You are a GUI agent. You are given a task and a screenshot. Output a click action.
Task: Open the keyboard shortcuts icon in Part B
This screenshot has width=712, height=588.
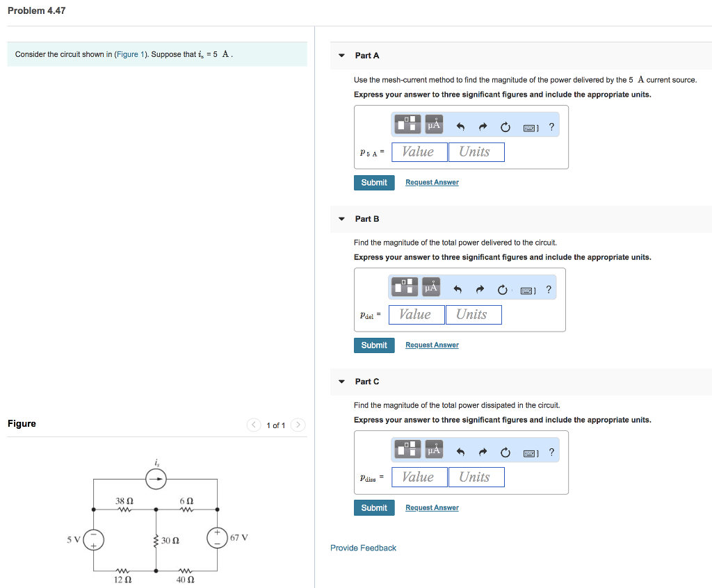click(x=526, y=289)
